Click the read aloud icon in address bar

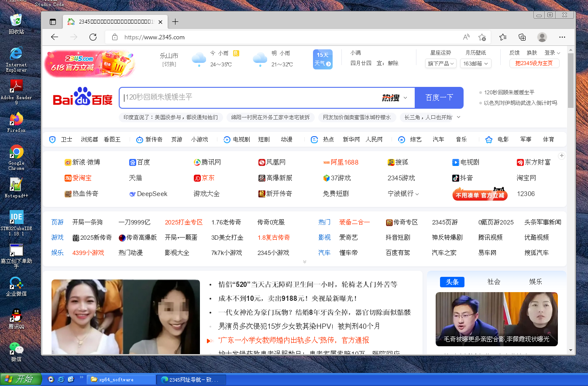[466, 37]
